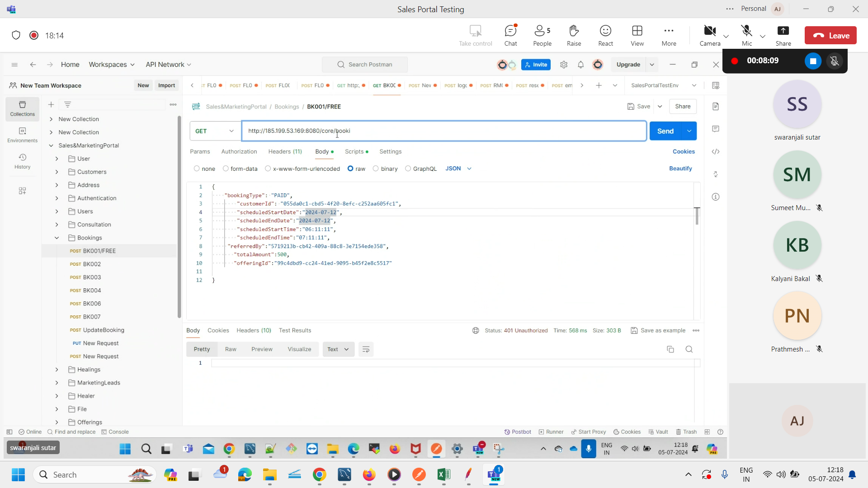Open the SalesPortalTestEnv environment dropdown
Screen dimensions: 868x488
[x=663, y=85]
